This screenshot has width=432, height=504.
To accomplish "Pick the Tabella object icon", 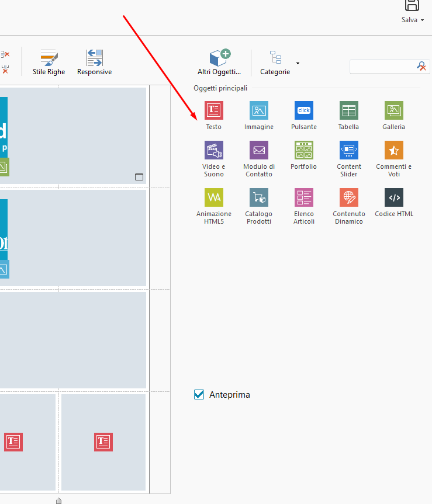I will click(348, 110).
